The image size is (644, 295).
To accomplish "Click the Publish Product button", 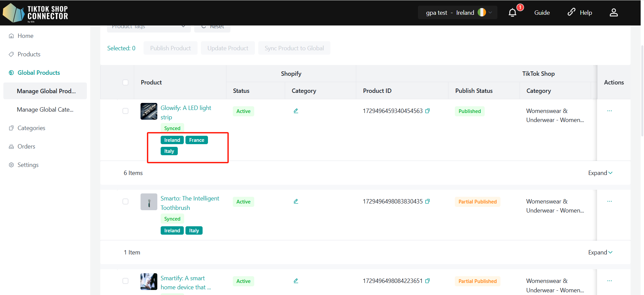I will click(x=170, y=48).
